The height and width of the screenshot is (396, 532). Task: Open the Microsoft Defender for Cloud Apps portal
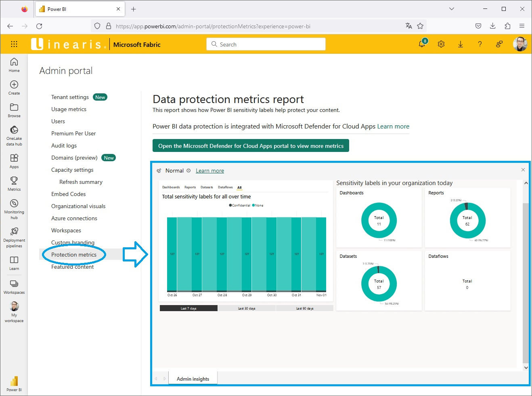point(251,145)
